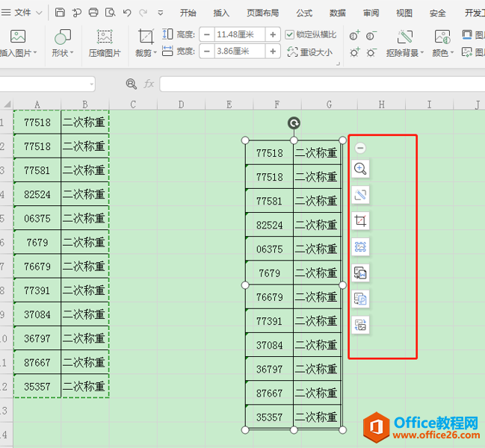The width and height of the screenshot is (485, 448).
Task: Click the Redo arrow icon
Action: pos(143,13)
